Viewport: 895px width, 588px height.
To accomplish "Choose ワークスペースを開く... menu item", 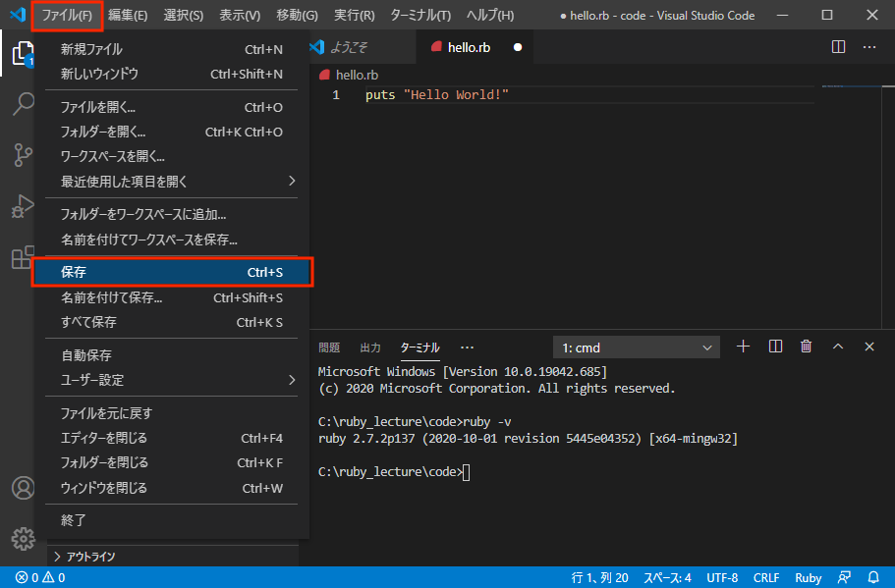I will tap(171, 156).
